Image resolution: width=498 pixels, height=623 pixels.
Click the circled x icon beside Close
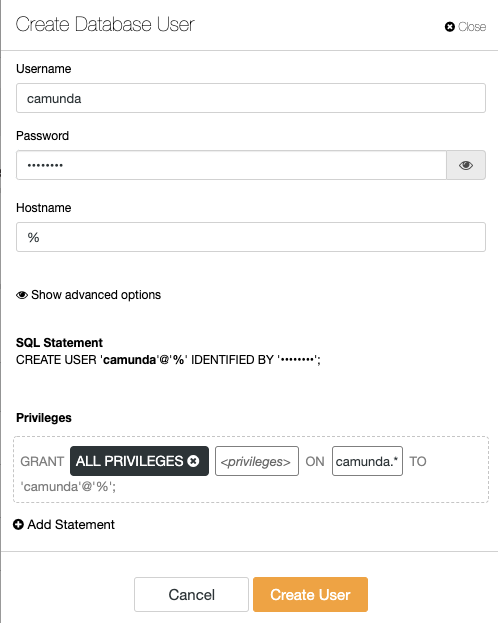click(450, 27)
